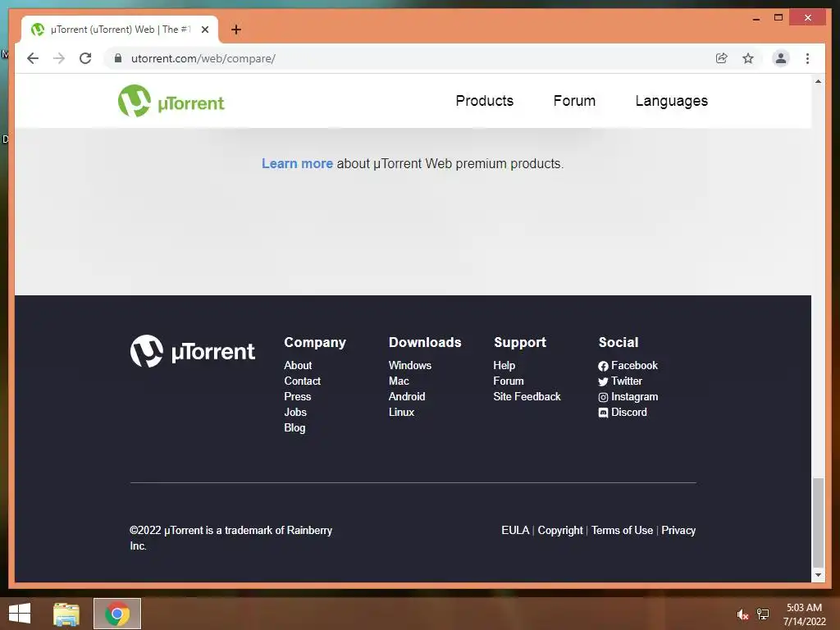Click the page scrollbar down arrow
Image resolution: width=840 pixels, height=630 pixels.
point(818,575)
